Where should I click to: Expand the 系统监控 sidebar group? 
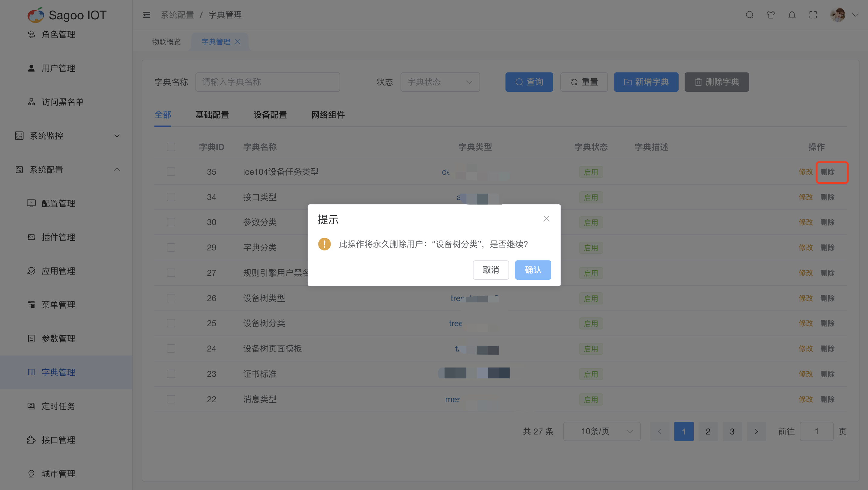coord(66,135)
